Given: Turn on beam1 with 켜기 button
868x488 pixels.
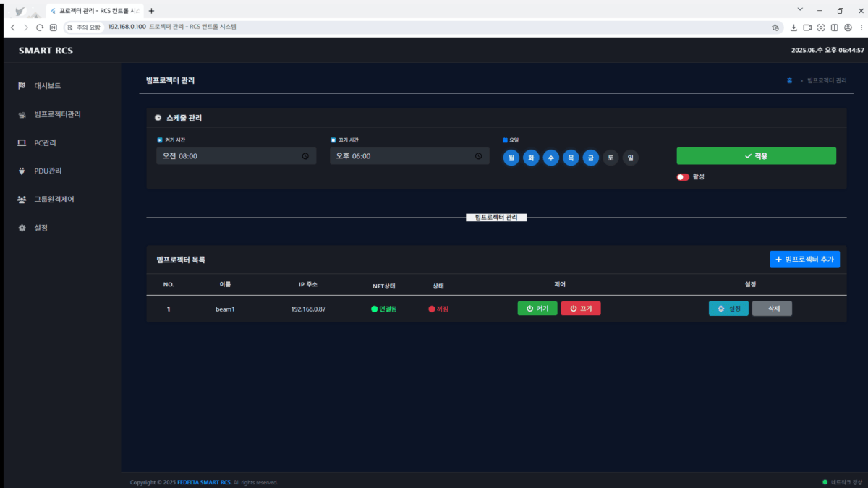Looking at the screenshot, I should click(x=537, y=309).
